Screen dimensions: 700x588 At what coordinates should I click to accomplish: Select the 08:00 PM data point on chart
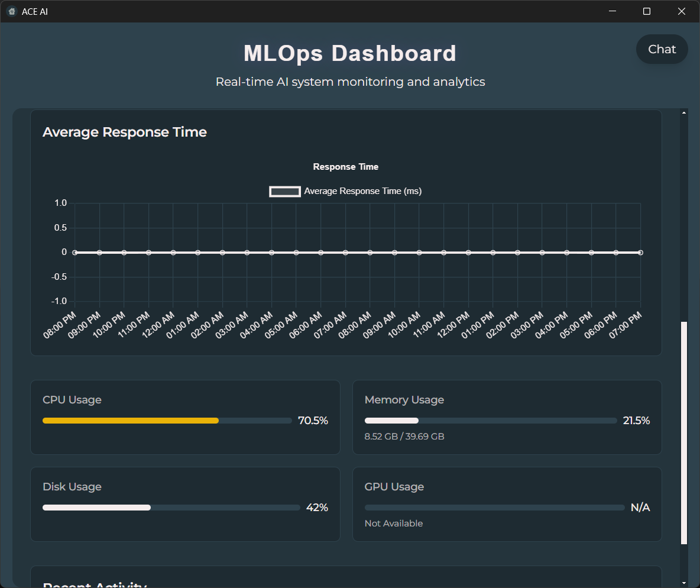tap(74, 252)
